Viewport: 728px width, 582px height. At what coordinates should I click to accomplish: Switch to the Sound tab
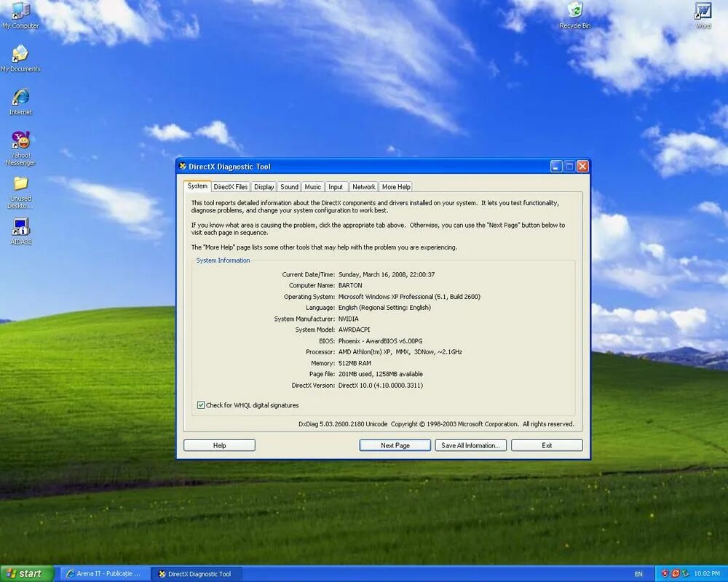[x=289, y=186]
